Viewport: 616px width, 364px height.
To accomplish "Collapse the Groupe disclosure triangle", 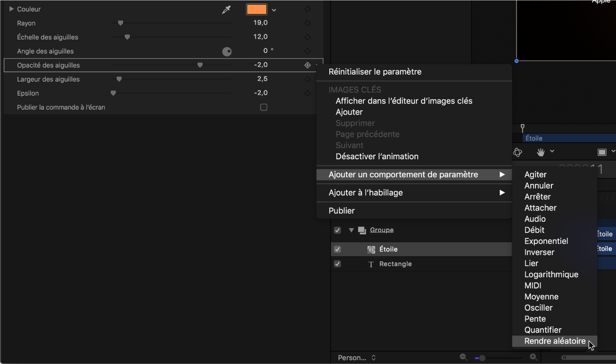I will (x=351, y=230).
